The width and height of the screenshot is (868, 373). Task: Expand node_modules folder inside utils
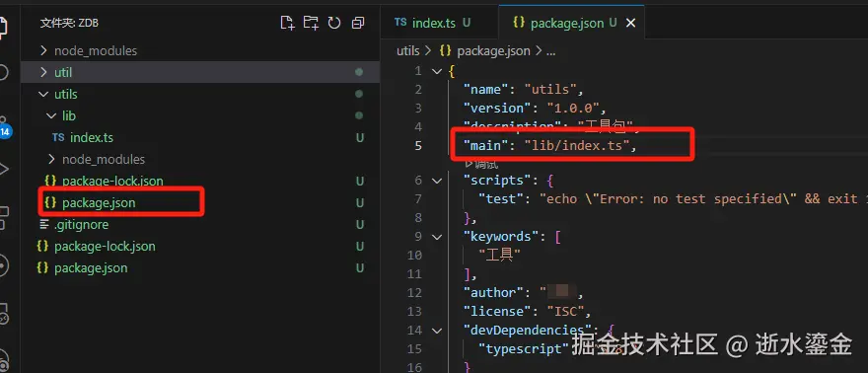[x=200, y=160]
